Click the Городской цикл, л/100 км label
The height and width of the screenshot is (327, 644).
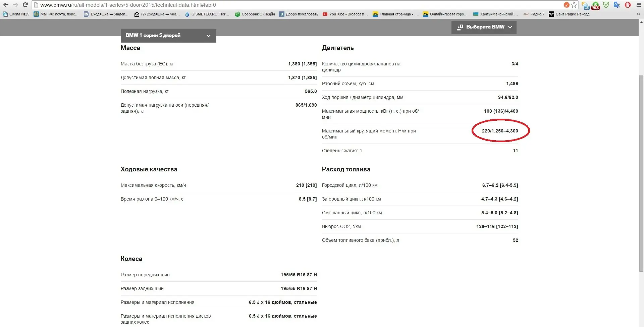[350, 185]
